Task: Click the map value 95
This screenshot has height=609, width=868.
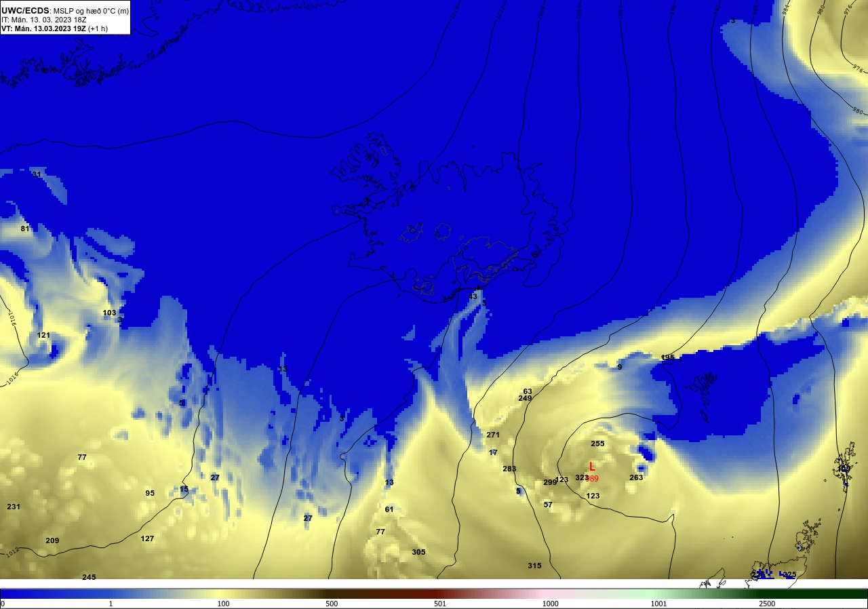Action: tap(150, 493)
